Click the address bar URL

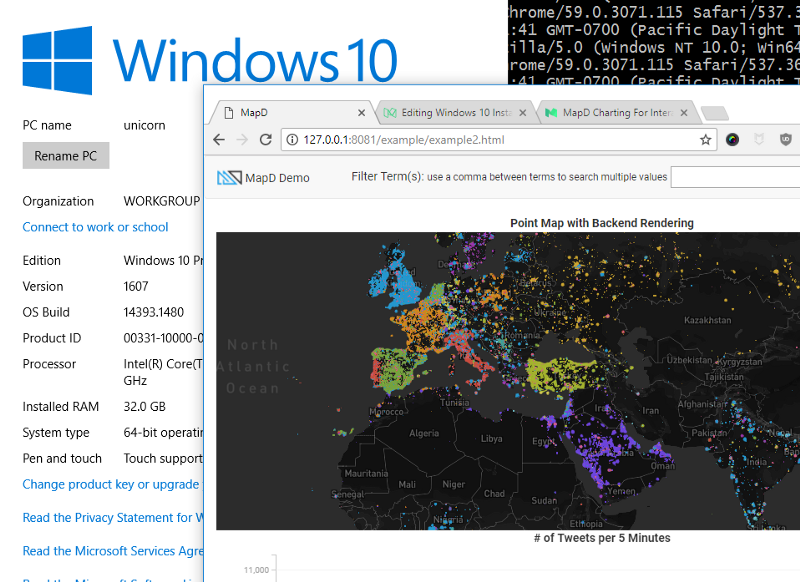pos(404,140)
